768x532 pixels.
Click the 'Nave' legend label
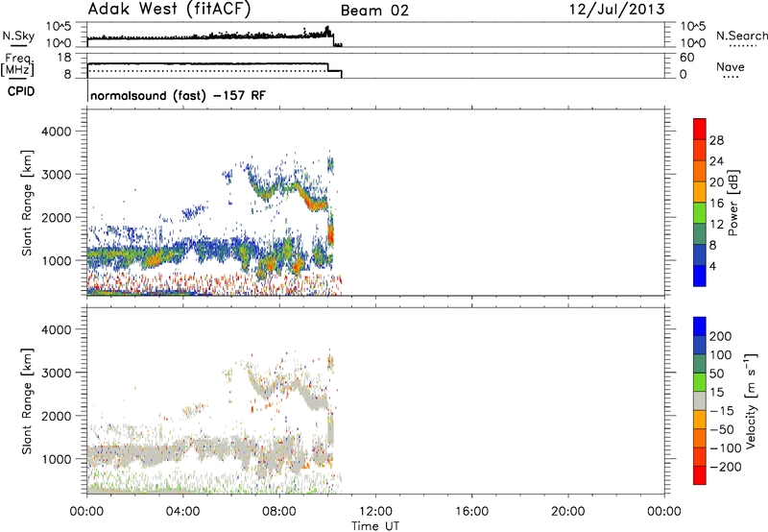[x=731, y=66]
